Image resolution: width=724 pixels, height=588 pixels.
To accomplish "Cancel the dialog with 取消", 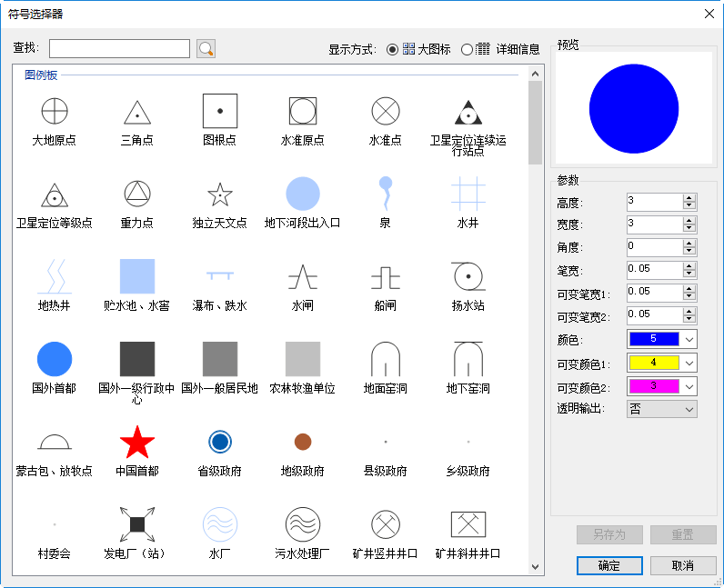I will pos(682,565).
